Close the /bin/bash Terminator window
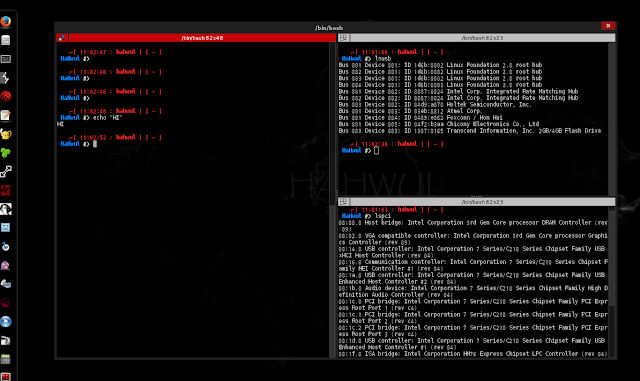 point(608,26)
